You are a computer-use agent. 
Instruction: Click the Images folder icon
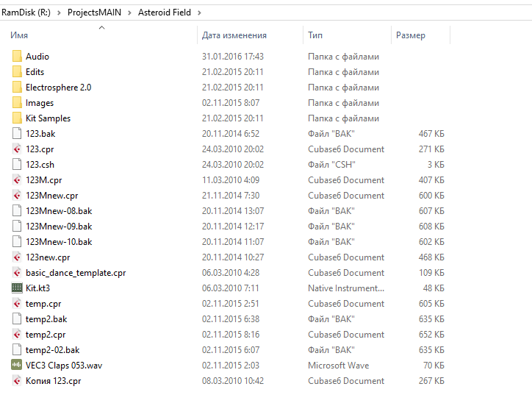coord(17,103)
